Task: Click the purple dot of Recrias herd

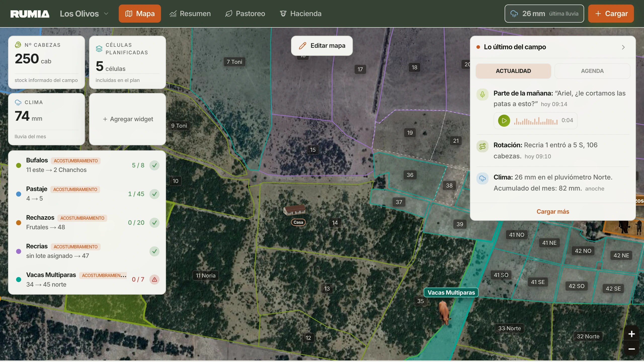Action: pyautogui.click(x=18, y=251)
